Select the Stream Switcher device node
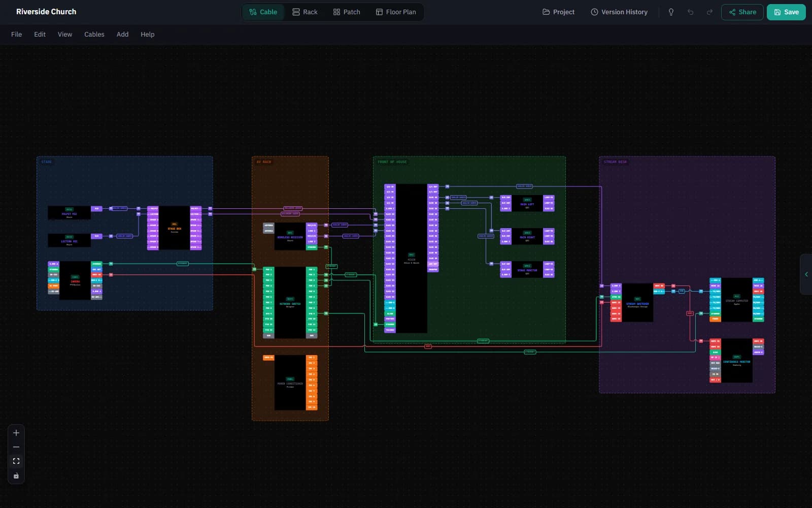This screenshot has width=812, height=508. coord(637,302)
